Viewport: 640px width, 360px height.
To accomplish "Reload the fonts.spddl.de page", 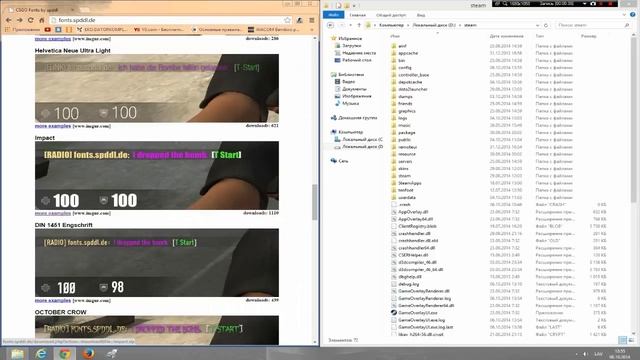I will [31, 20].
